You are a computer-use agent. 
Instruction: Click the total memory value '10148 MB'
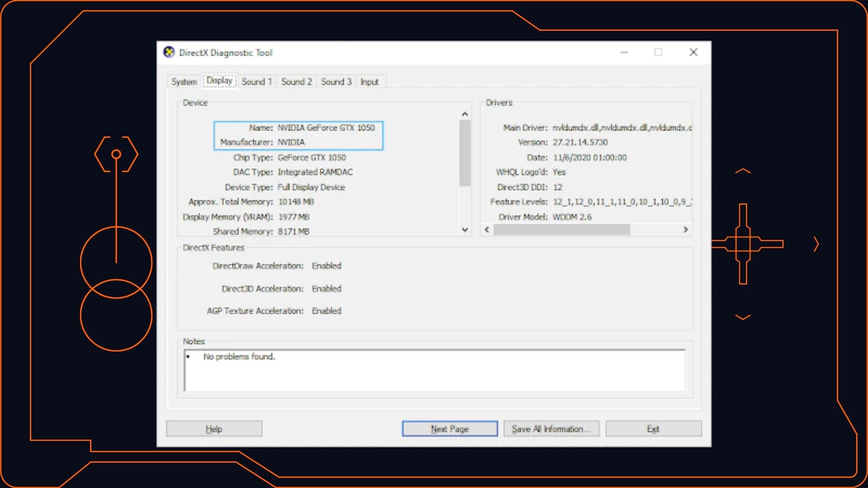coord(296,202)
